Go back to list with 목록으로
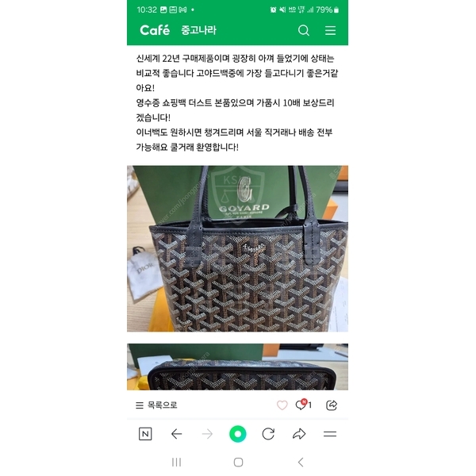 click(x=156, y=405)
